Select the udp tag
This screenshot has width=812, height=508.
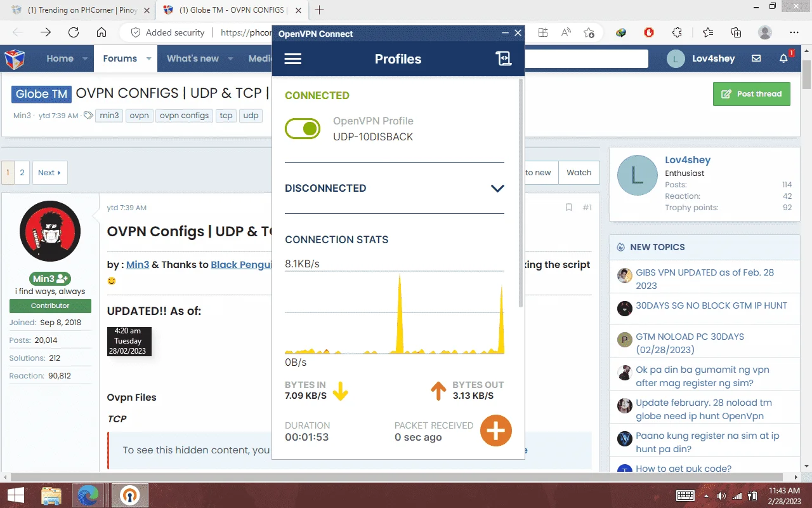pyautogui.click(x=251, y=116)
